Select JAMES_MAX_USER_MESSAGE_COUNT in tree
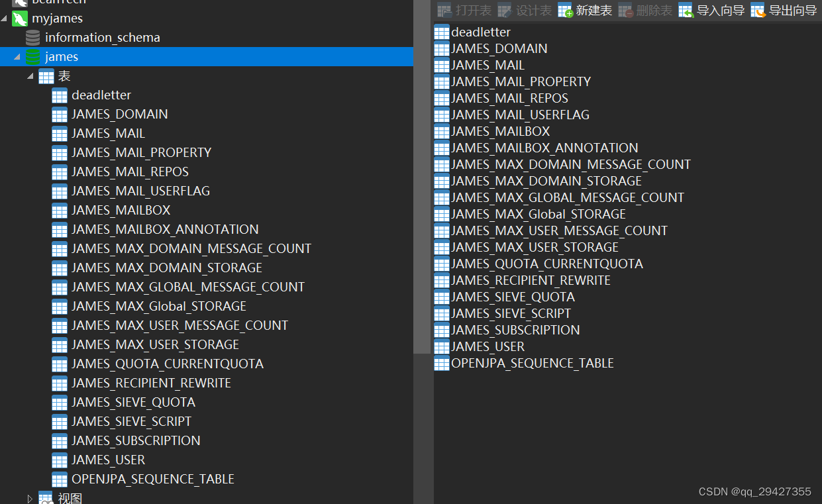Image resolution: width=822 pixels, height=504 pixels. tap(180, 326)
